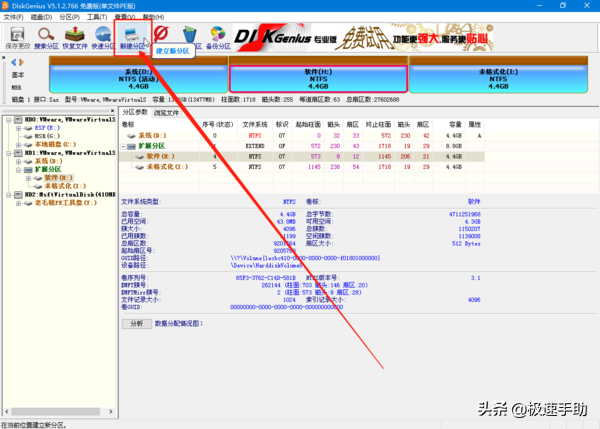Open the 磁盘(D) menu
Viewport: 600px width, 429px height.
coord(41,17)
